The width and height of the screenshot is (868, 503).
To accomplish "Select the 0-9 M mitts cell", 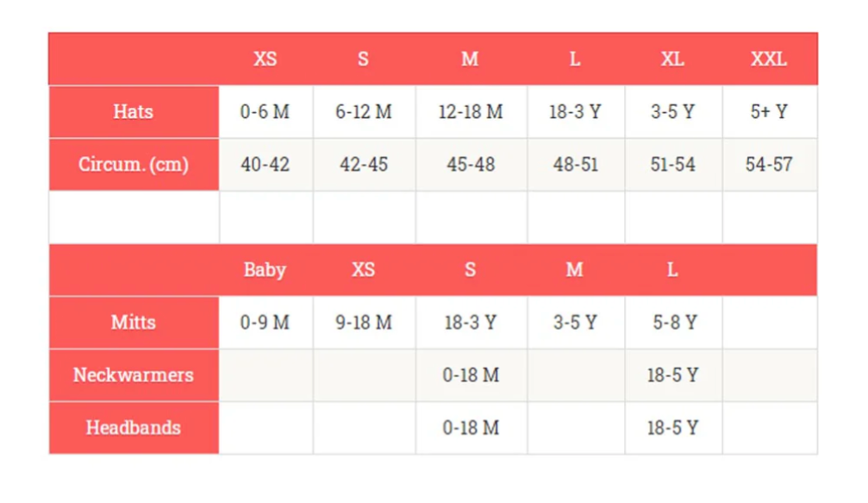I will (x=265, y=323).
